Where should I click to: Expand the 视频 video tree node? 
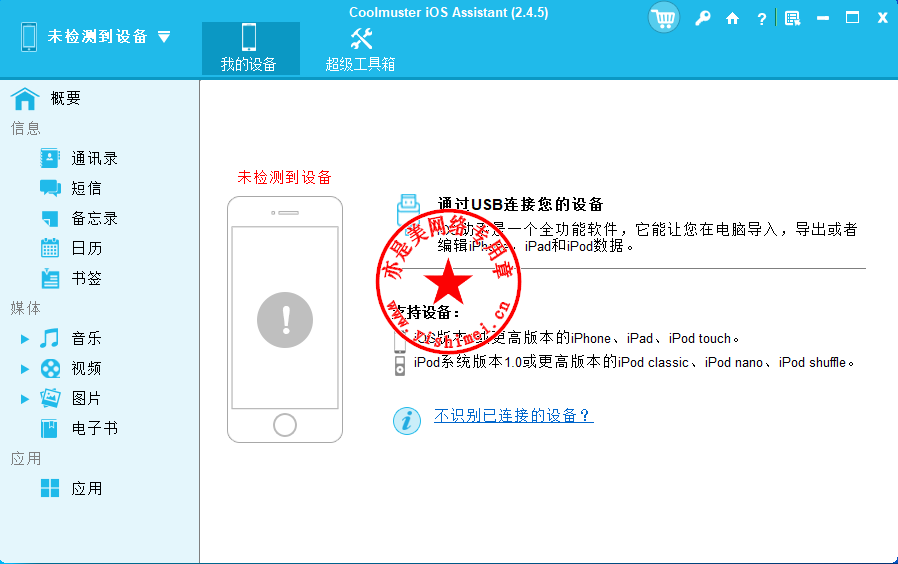(25, 369)
